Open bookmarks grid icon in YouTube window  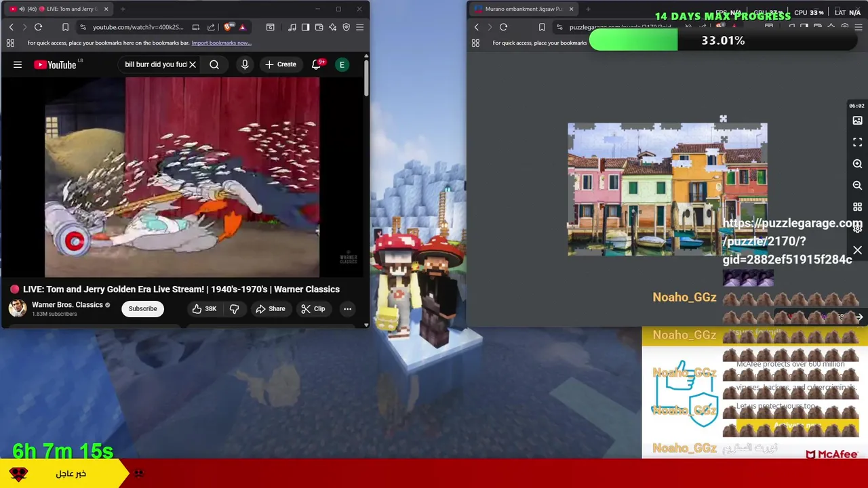[x=10, y=43]
